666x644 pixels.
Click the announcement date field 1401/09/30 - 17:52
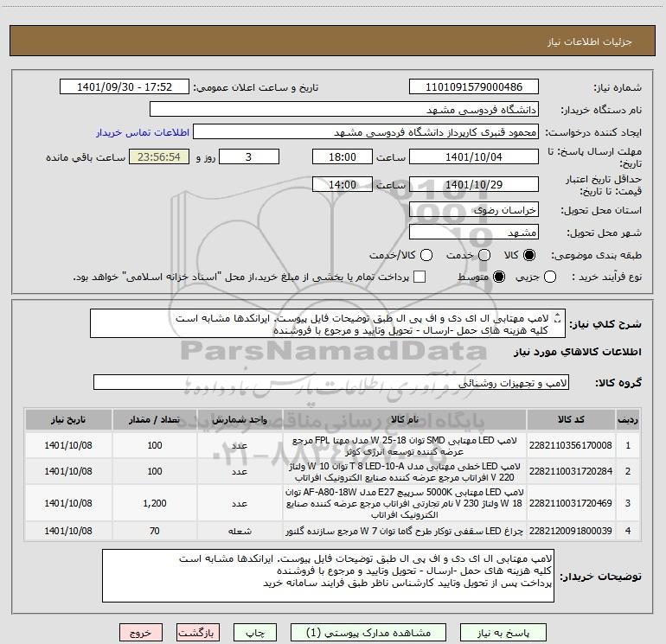coord(125,87)
